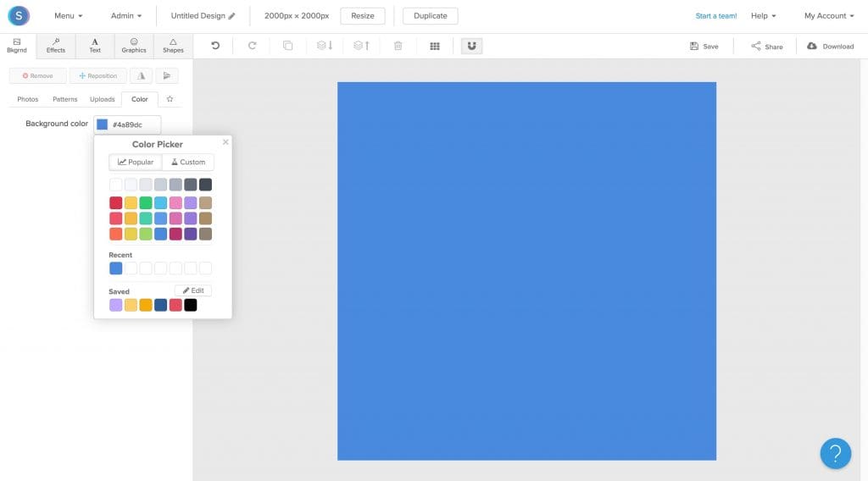The width and height of the screenshot is (868, 481).
Task: Switch to the Photos tab
Action: pyautogui.click(x=28, y=100)
